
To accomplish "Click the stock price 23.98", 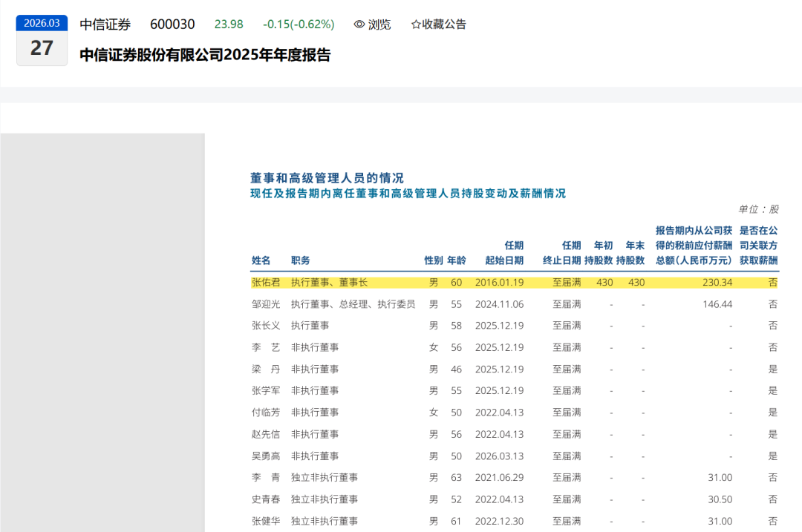I will [x=228, y=24].
